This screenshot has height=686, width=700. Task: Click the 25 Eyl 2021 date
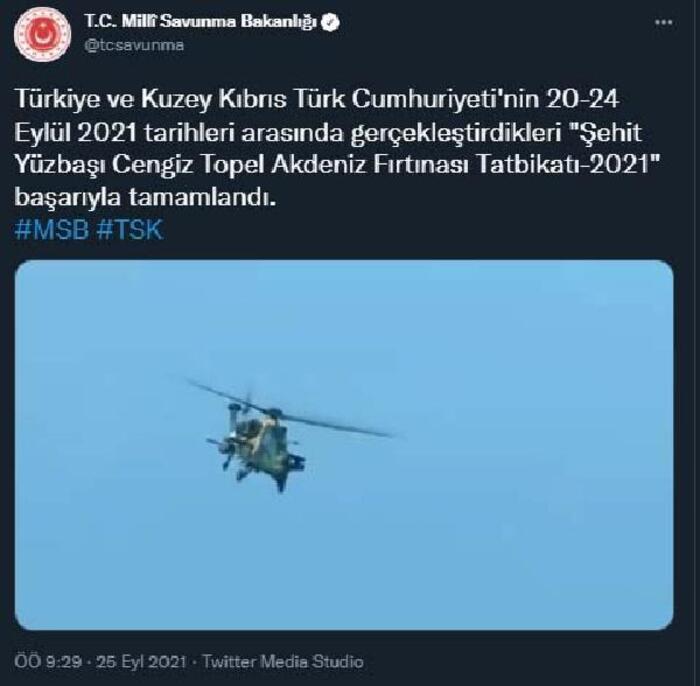(141, 661)
